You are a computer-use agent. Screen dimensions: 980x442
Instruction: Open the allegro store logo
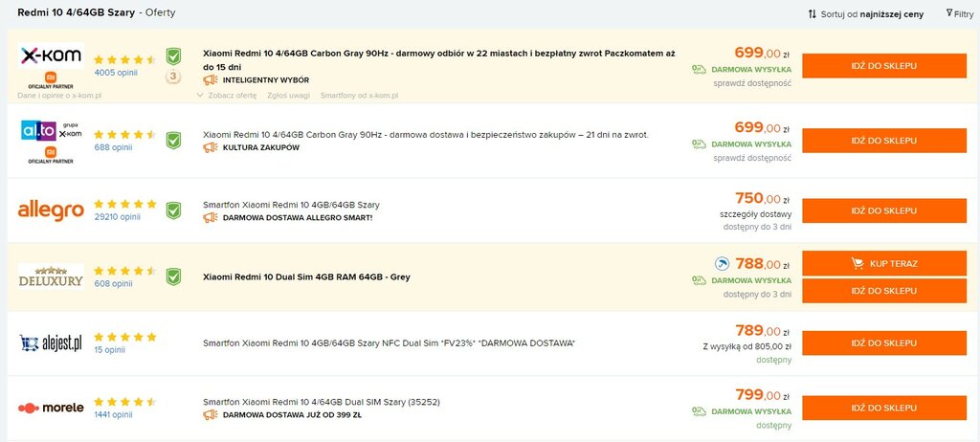click(x=52, y=210)
